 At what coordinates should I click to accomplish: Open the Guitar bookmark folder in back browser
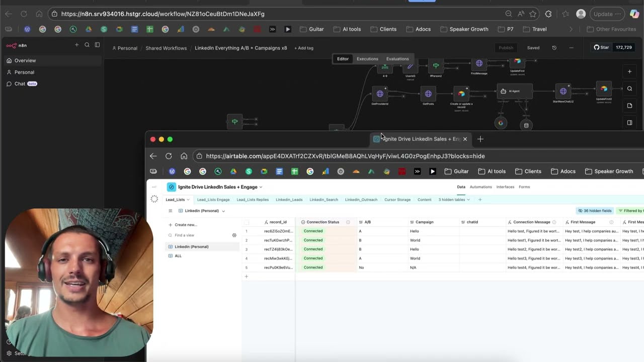pos(312,29)
